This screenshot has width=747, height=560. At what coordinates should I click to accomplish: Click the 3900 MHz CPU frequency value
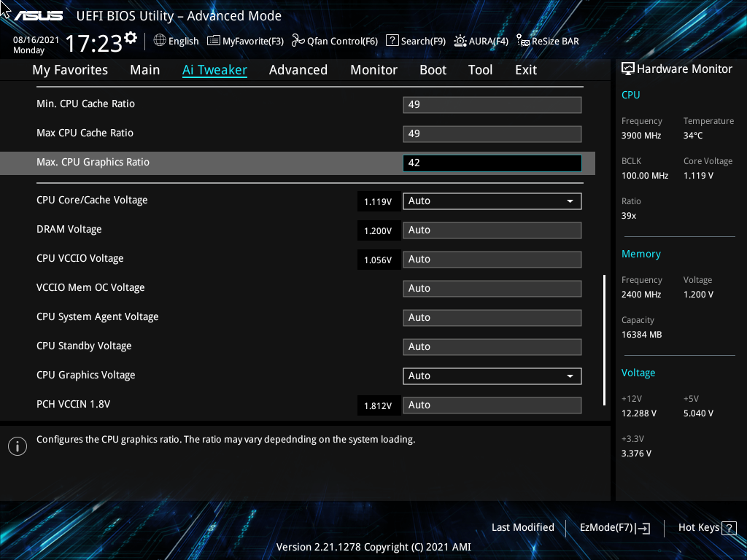641,136
